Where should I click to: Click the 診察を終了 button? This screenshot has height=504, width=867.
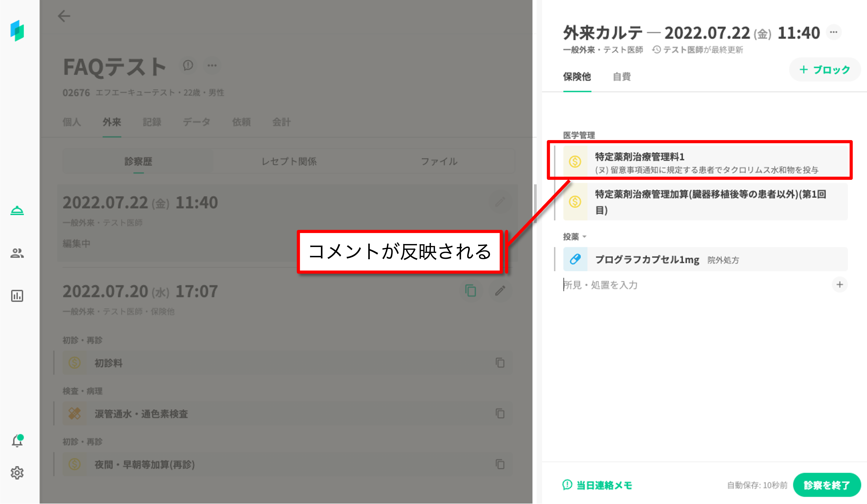[x=826, y=485]
